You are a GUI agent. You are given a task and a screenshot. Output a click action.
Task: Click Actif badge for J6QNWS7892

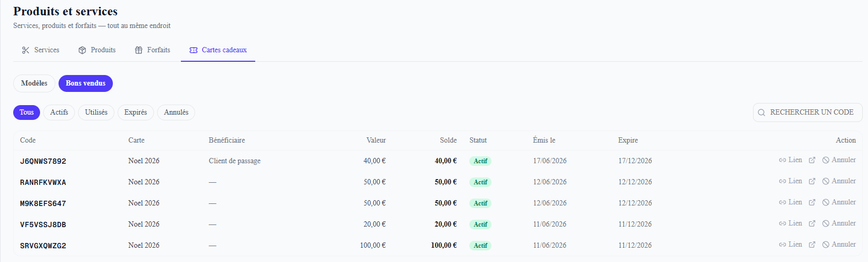(x=480, y=161)
